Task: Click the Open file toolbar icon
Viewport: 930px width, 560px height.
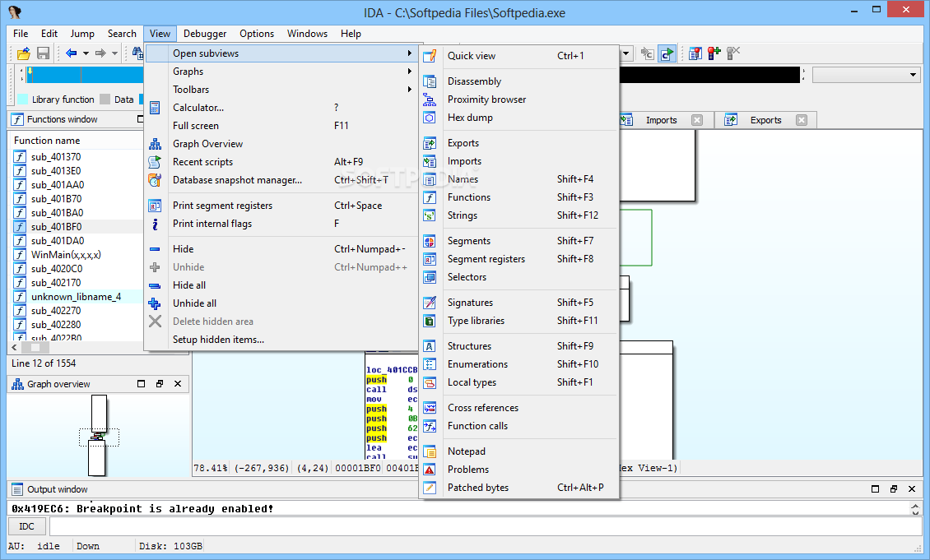Action: [23, 53]
